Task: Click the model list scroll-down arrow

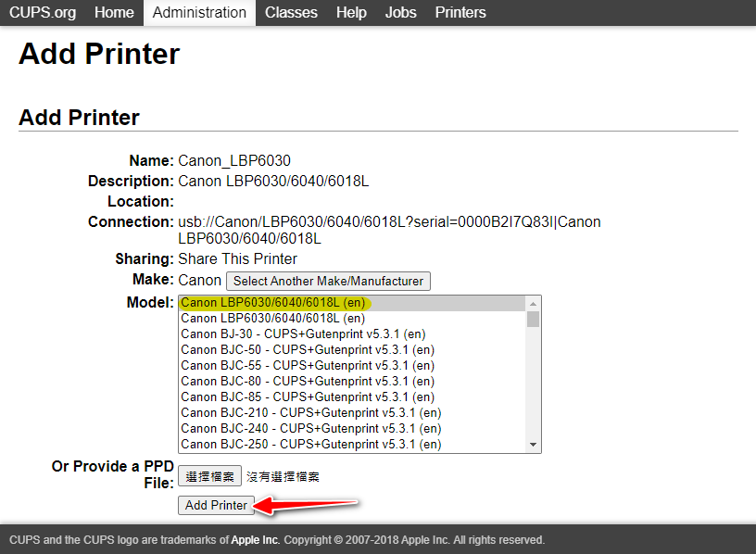Action: click(x=533, y=446)
